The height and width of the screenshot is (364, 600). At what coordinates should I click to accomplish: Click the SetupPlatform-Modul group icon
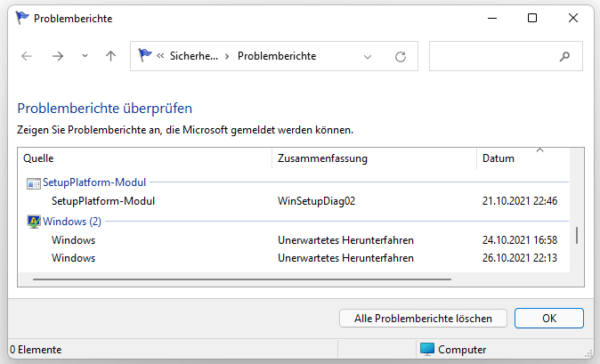point(33,183)
